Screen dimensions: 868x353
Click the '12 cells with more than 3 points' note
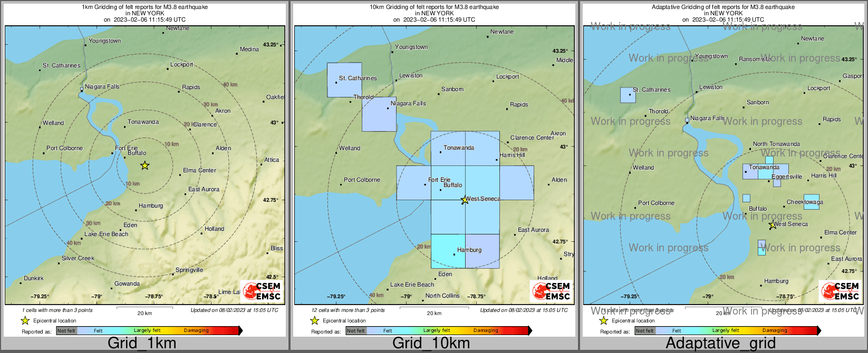tap(348, 310)
